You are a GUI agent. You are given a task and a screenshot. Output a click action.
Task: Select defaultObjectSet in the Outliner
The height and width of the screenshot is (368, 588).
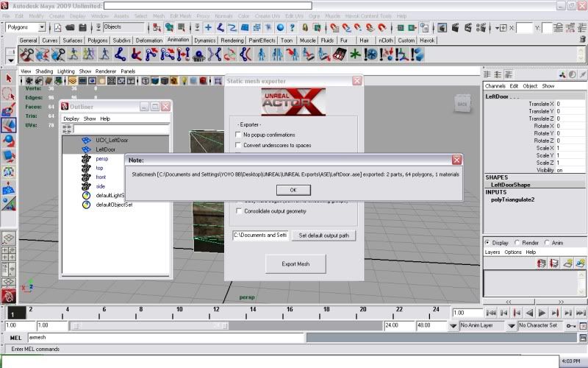point(114,205)
